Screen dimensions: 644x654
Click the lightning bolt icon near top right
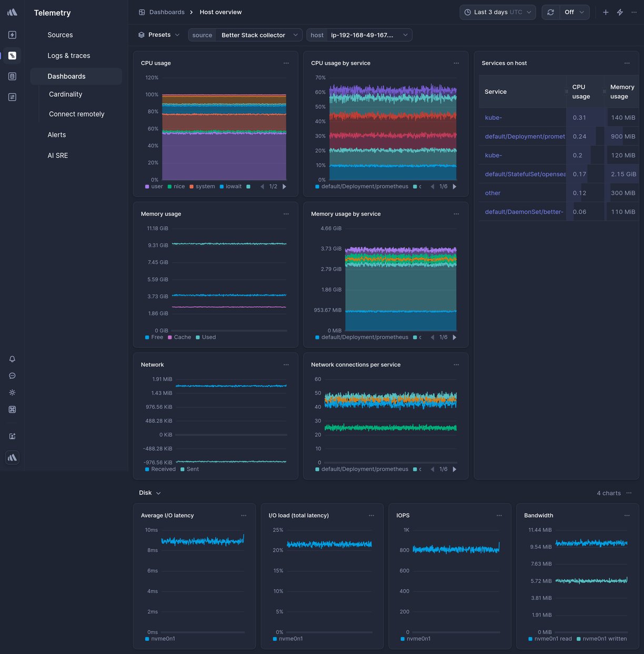coord(620,12)
